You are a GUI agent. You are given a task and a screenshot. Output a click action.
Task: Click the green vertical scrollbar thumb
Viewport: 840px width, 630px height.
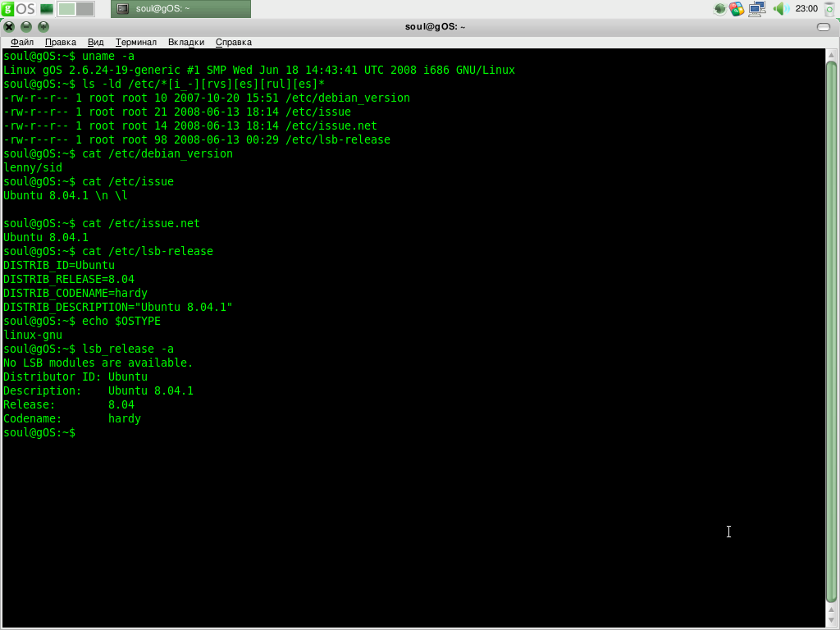click(x=832, y=332)
